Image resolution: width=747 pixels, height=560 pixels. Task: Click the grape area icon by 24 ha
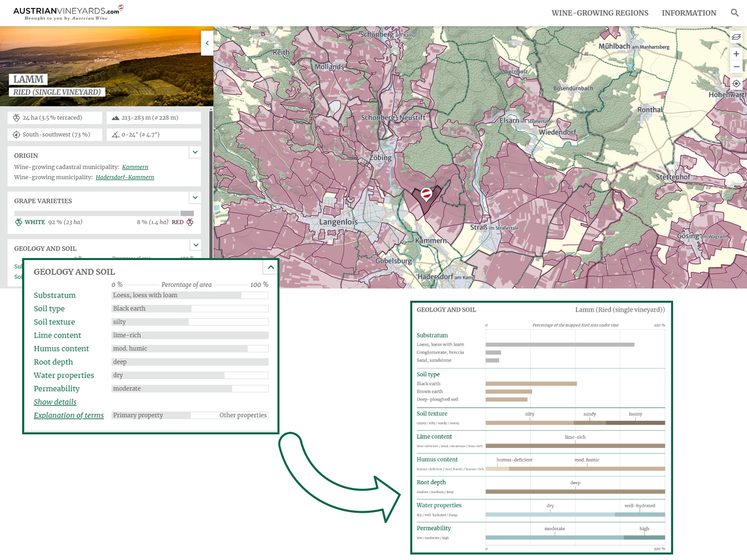[x=16, y=118]
